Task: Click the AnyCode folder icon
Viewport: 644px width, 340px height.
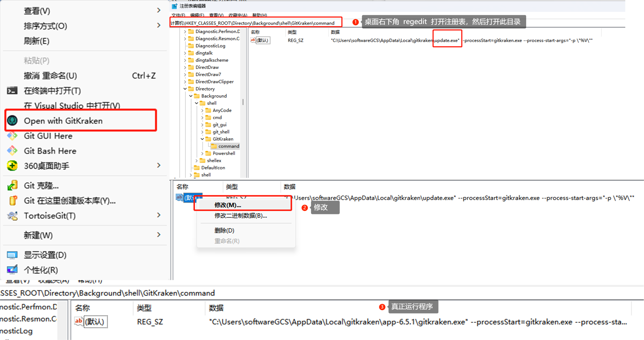Action: 208,110
